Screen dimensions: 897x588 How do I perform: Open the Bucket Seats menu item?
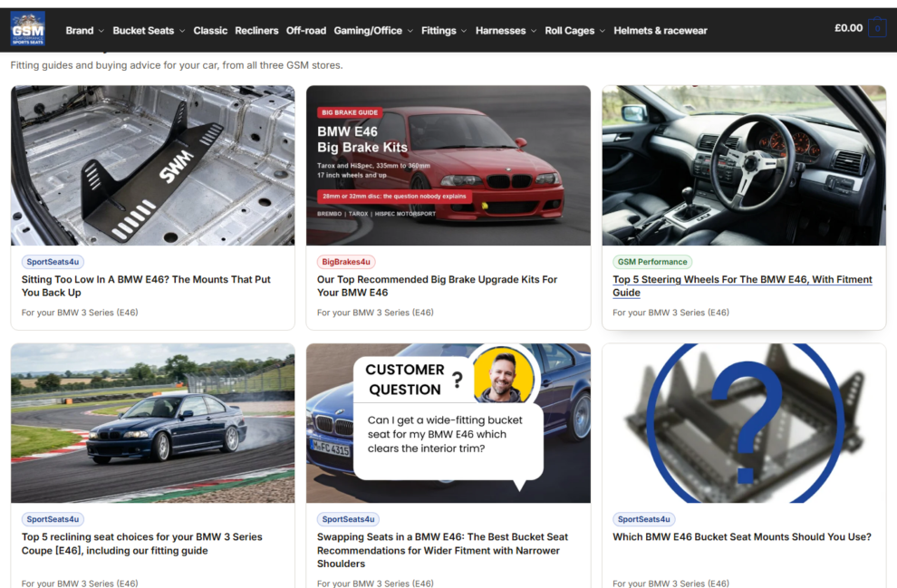tap(143, 31)
